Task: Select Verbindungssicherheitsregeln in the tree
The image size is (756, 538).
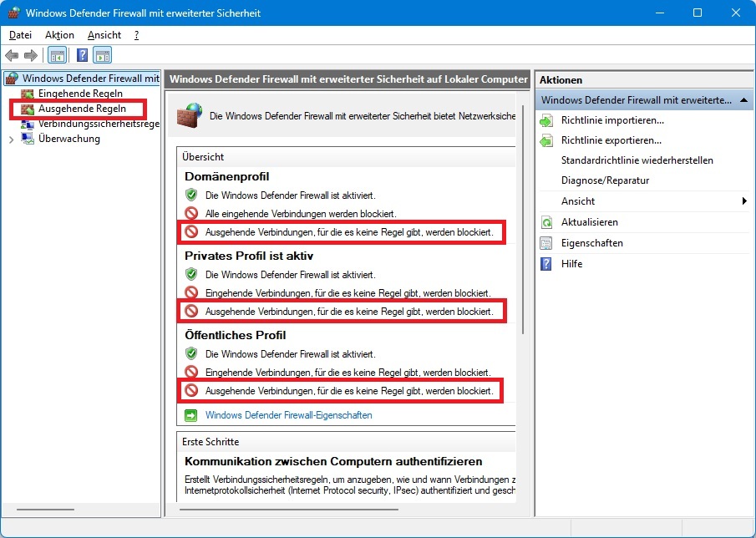Action: point(99,124)
